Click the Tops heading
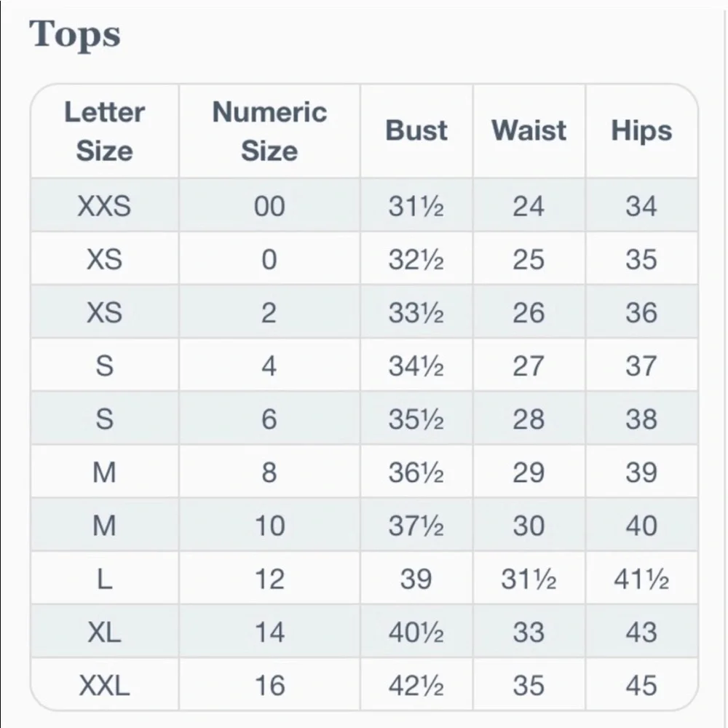This screenshot has width=728, height=728. pyautogui.click(x=75, y=35)
